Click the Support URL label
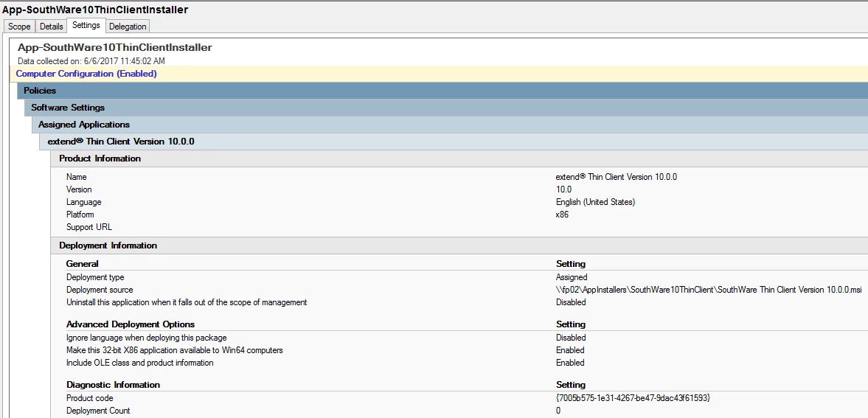This screenshot has width=868, height=418. 89,227
